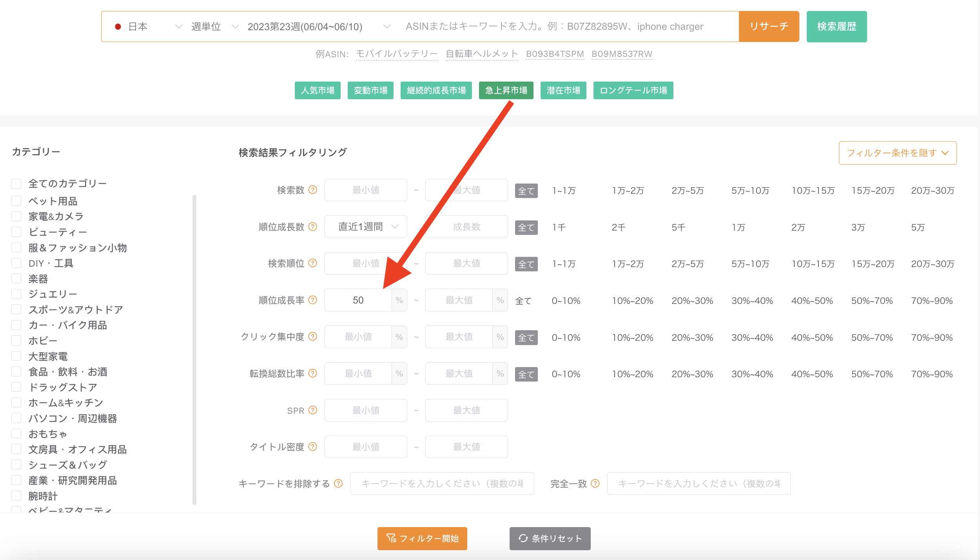
Task: Open help icon next to 順位成長数
Action: tap(312, 227)
